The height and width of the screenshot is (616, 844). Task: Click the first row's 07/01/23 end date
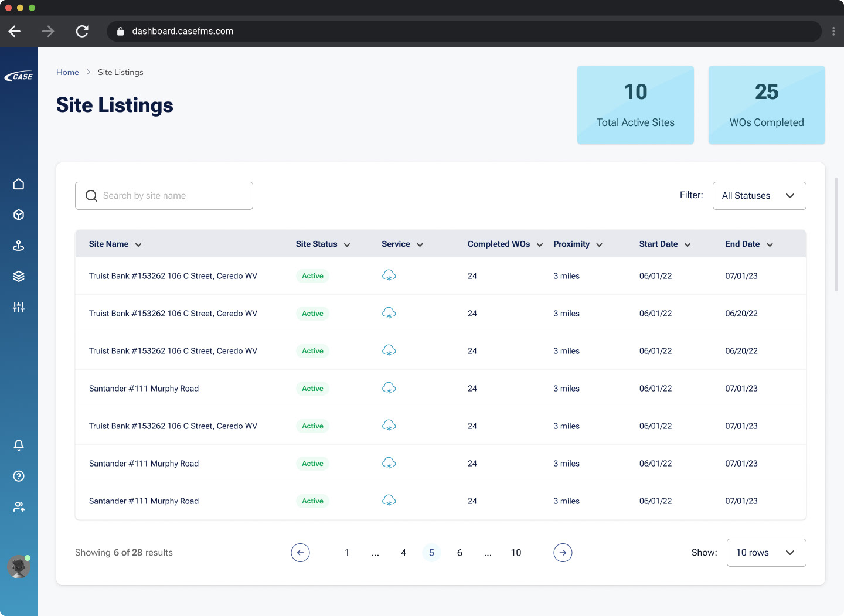[x=741, y=276]
